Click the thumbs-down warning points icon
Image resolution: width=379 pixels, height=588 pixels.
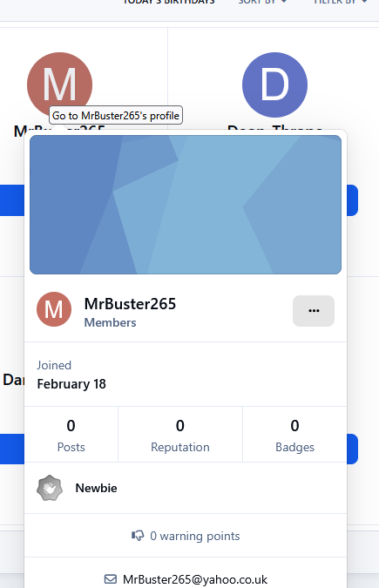[138, 536]
